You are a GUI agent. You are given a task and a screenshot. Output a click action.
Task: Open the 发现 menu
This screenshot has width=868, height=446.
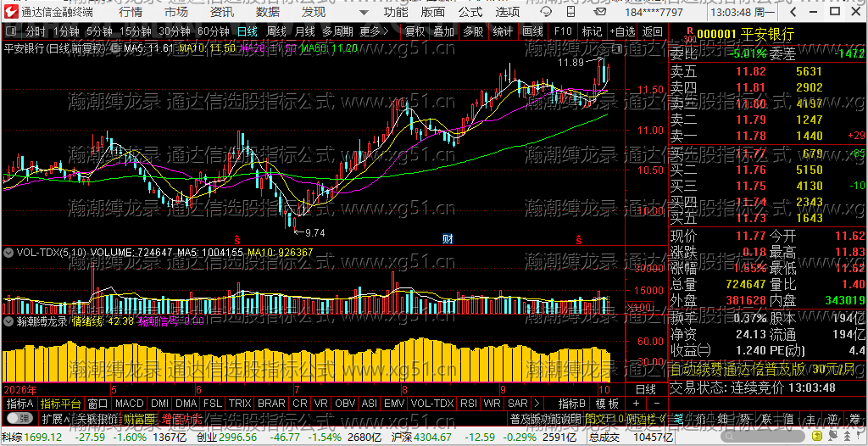(314, 12)
